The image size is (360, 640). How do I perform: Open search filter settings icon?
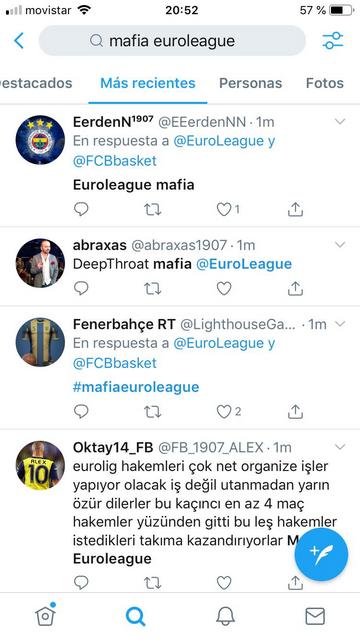tap(333, 41)
